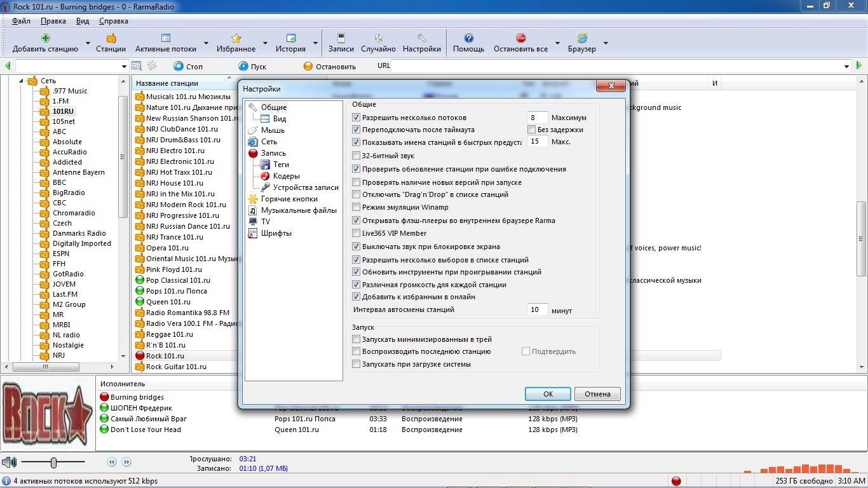
Task: Select TV in settings tree
Action: pos(266,222)
